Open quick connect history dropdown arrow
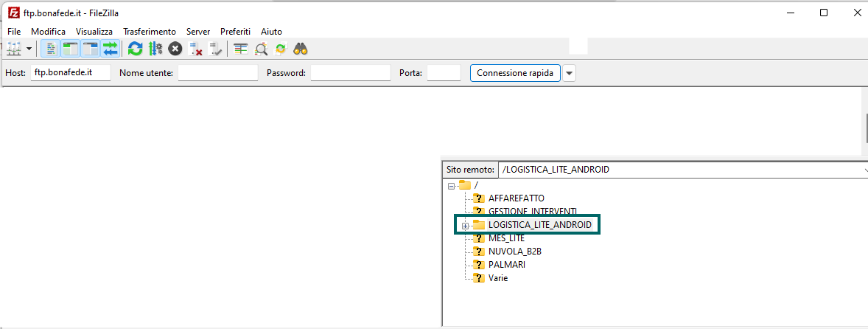Screen dimensions: 868x329 pyautogui.click(x=569, y=72)
